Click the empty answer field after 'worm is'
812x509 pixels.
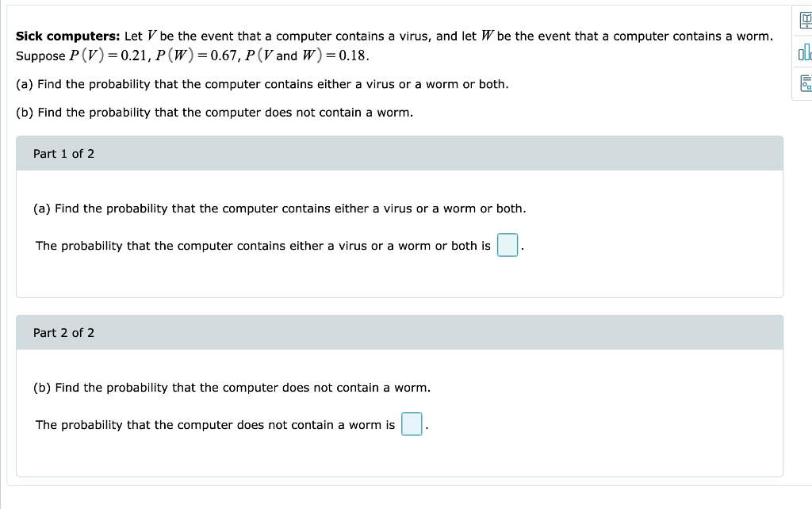pyautogui.click(x=412, y=424)
